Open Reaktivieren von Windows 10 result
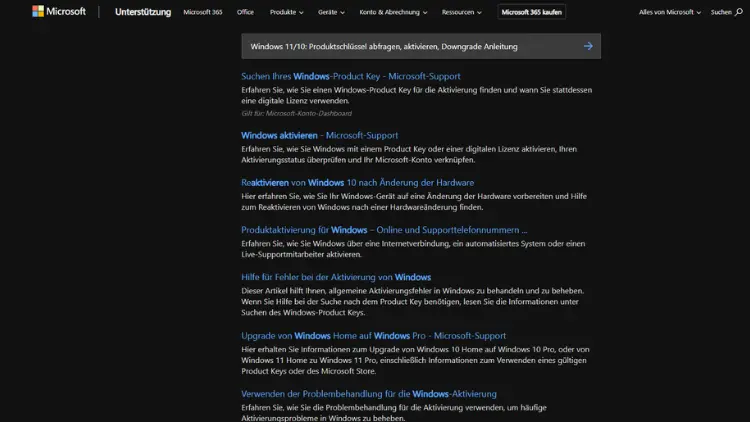Image resolution: width=750 pixels, height=422 pixels. [357, 183]
